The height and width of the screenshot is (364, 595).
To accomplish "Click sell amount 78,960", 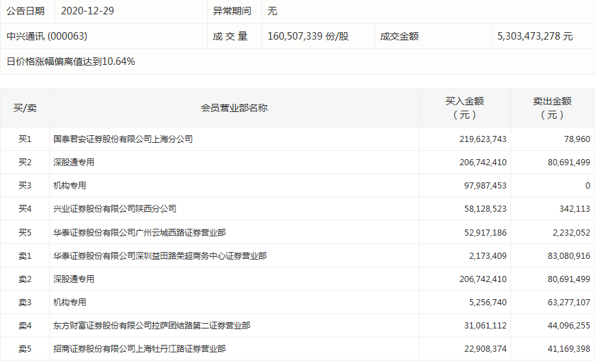I will [x=577, y=139].
